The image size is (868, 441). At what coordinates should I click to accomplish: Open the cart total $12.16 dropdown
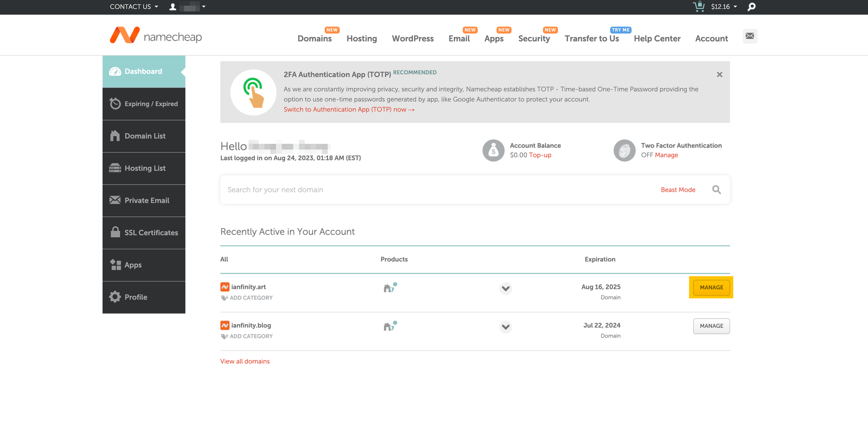(724, 7)
